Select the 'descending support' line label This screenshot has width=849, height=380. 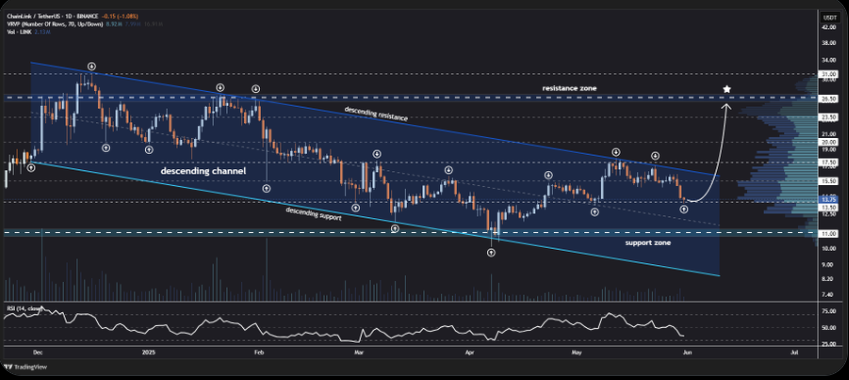click(x=314, y=215)
